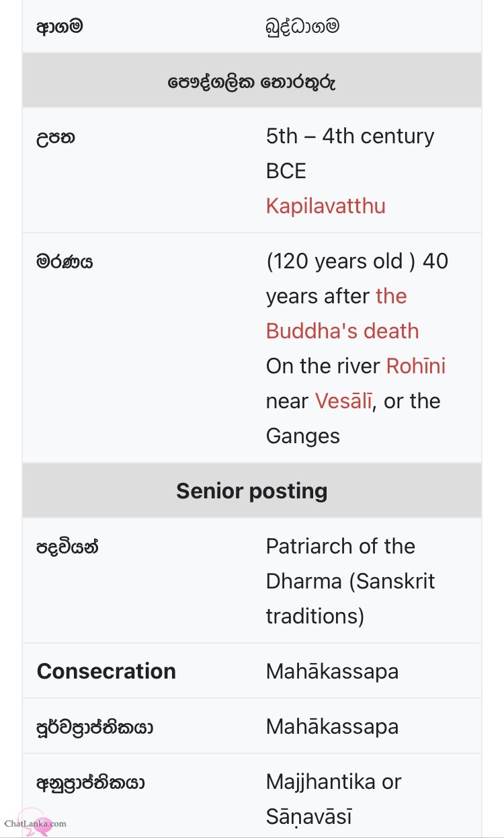Click the ආගම row label
The width and height of the screenshot is (504, 838).
point(60,27)
